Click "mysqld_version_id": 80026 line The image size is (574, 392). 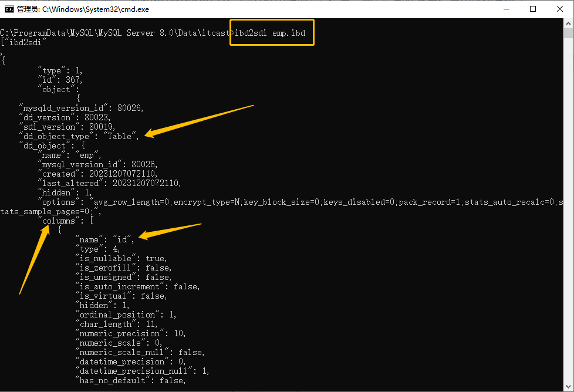click(x=81, y=108)
